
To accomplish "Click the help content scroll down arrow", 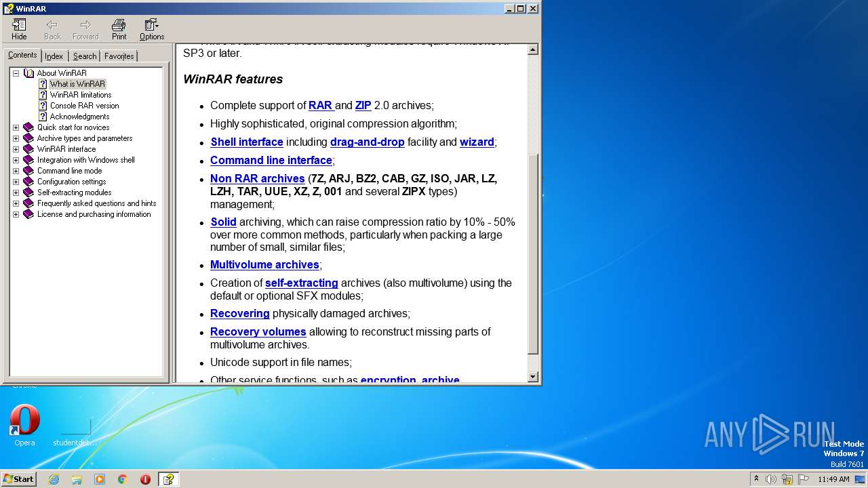I will [x=533, y=377].
